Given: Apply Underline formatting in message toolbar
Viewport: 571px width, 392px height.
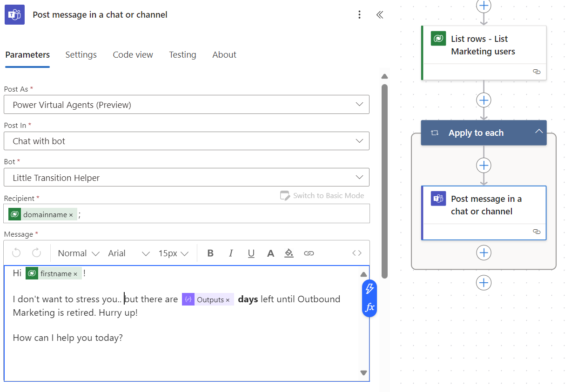Looking at the screenshot, I should (251, 253).
